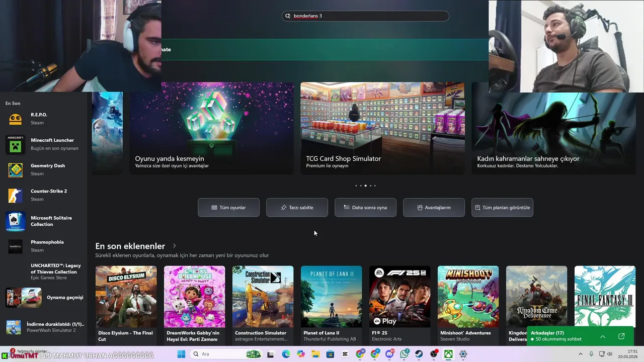This screenshot has height=362, width=644.
Task: Pop out the friends chat window
Action: [621, 336]
